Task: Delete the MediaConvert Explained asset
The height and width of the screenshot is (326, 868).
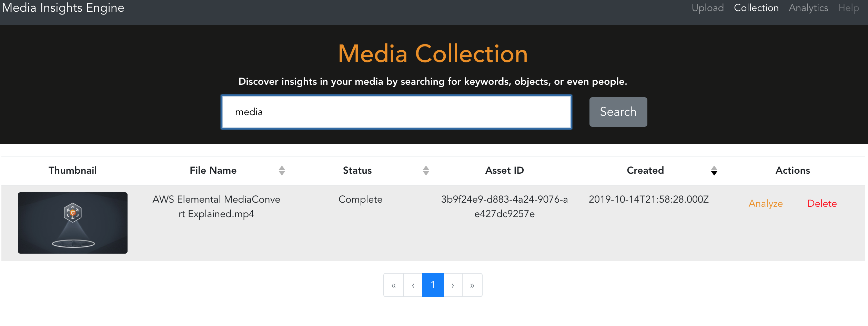Action: point(822,204)
